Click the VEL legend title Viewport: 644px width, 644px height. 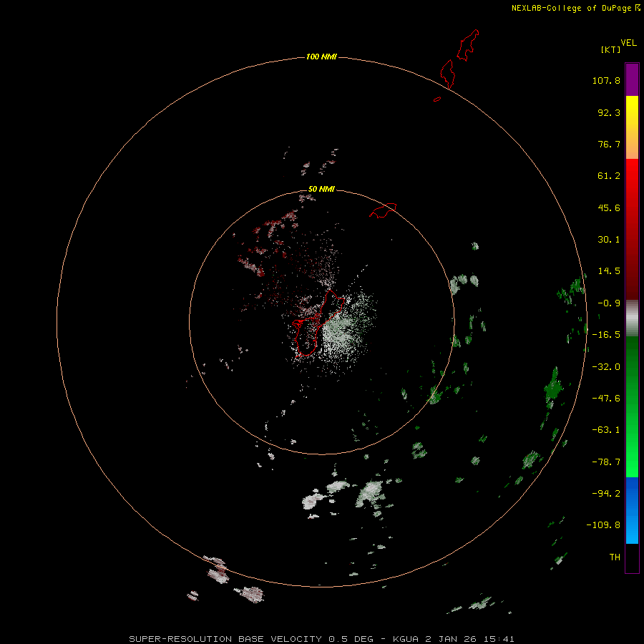click(x=628, y=43)
